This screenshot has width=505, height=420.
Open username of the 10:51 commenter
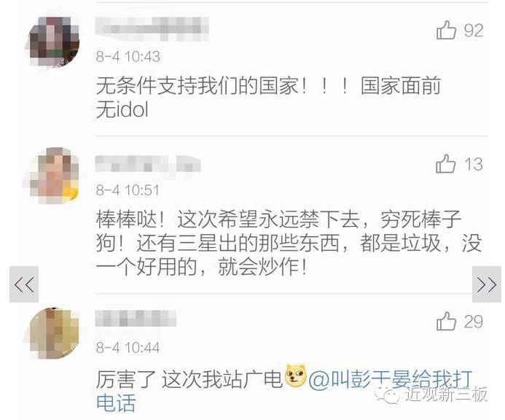(x=148, y=164)
